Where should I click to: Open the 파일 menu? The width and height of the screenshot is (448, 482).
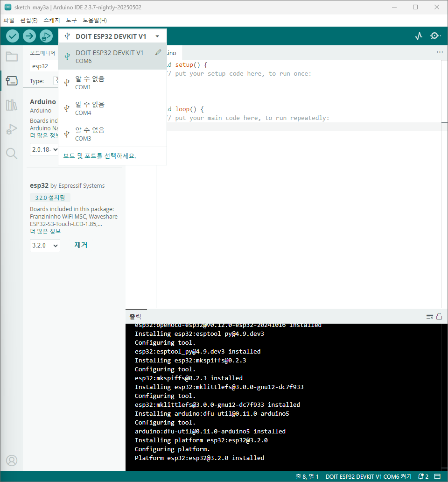tap(9, 20)
